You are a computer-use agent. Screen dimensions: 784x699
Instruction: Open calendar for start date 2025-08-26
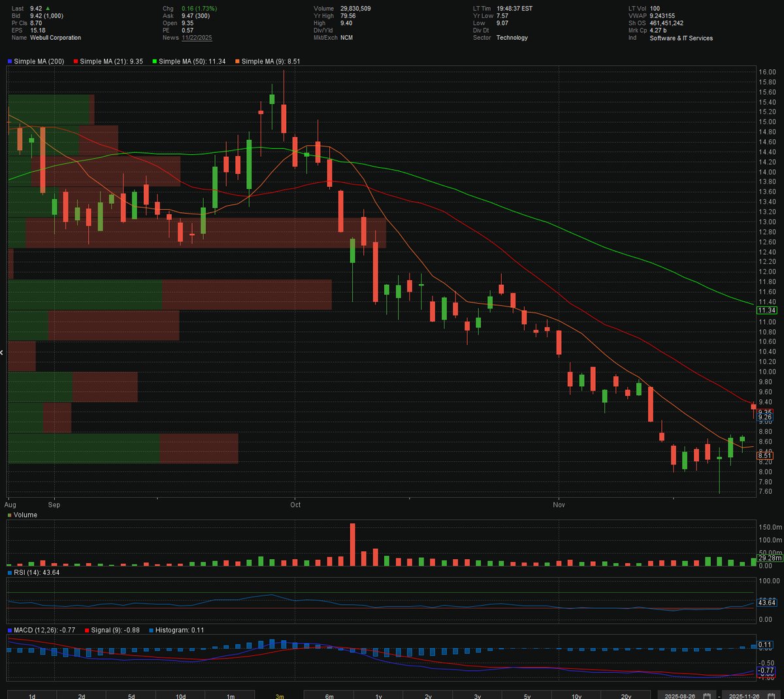707,696
